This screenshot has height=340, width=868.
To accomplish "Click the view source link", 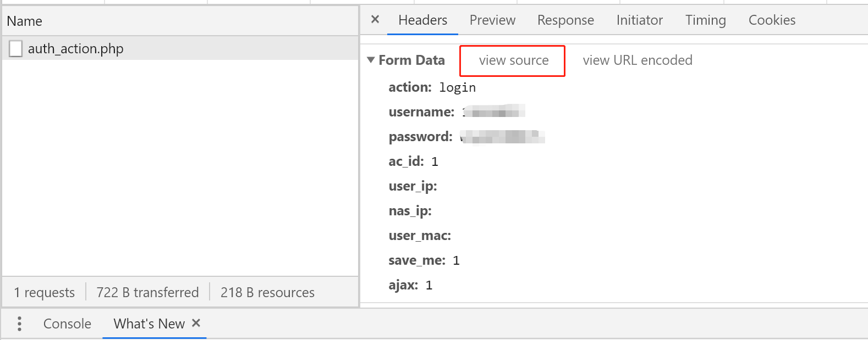I will (514, 60).
